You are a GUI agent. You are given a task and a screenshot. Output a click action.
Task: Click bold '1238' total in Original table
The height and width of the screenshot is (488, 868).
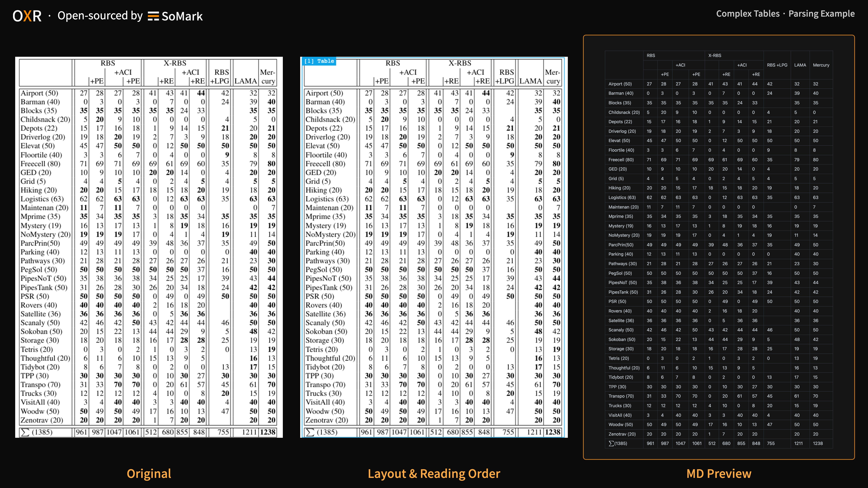[268, 432]
